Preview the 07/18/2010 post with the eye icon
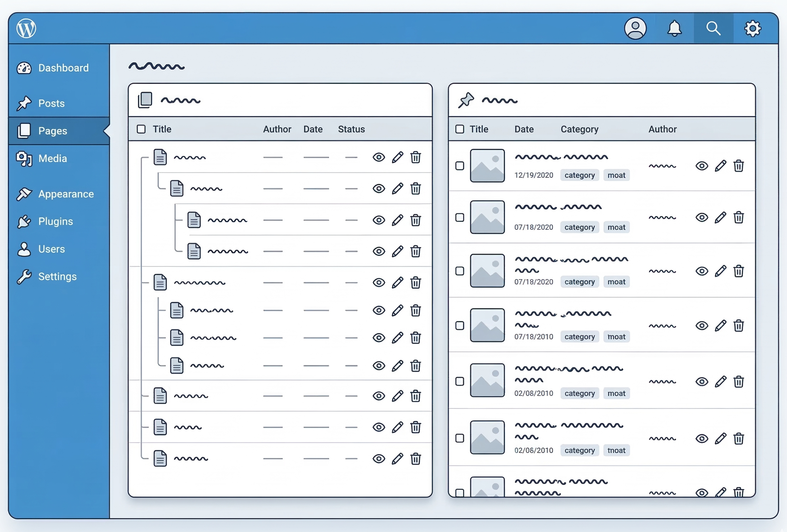 [x=702, y=326]
